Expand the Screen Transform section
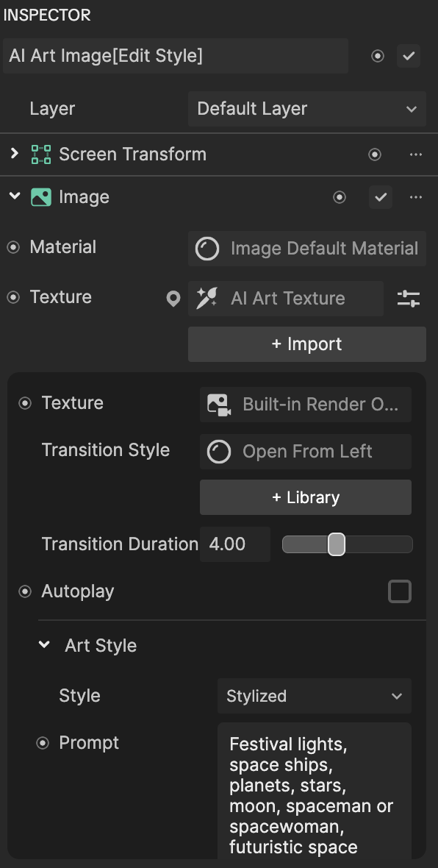Image resolution: width=438 pixels, height=868 pixels. click(x=15, y=153)
